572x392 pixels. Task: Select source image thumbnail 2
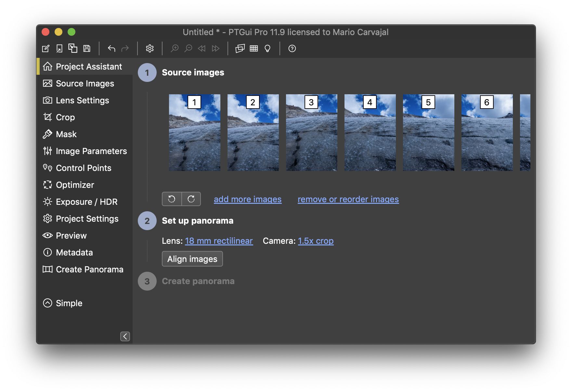tap(253, 133)
